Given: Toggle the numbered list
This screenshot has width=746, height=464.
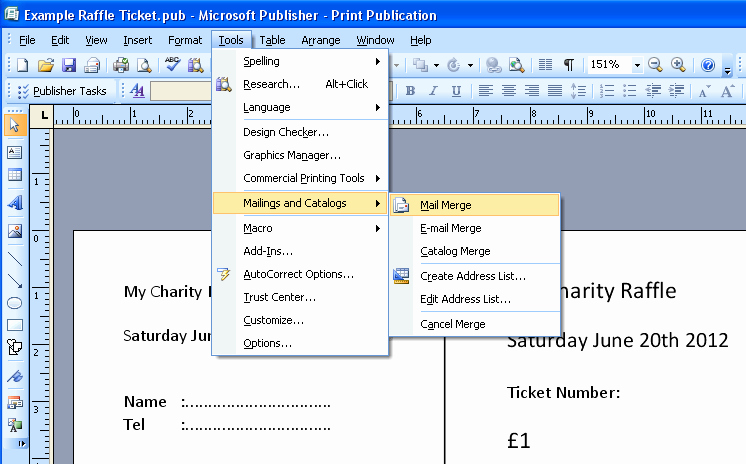Looking at the screenshot, I should pos(607,90).
